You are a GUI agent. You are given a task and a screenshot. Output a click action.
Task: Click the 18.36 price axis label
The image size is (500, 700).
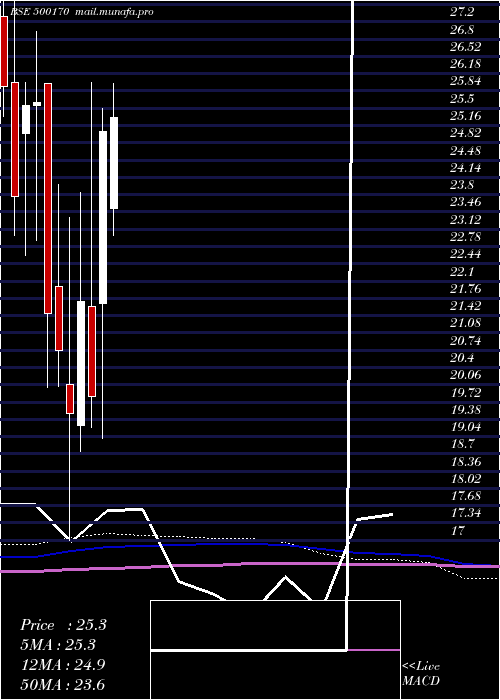pyautogui.click(x=465, y=462)
